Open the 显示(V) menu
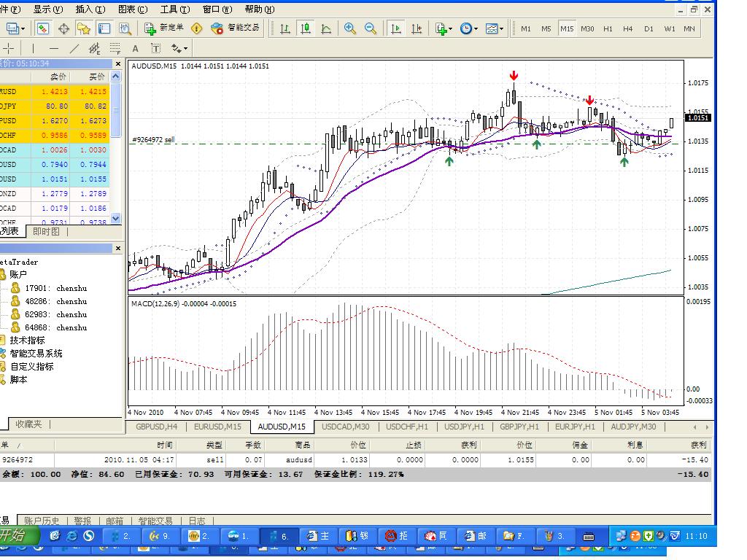 [x=47, y=9]
